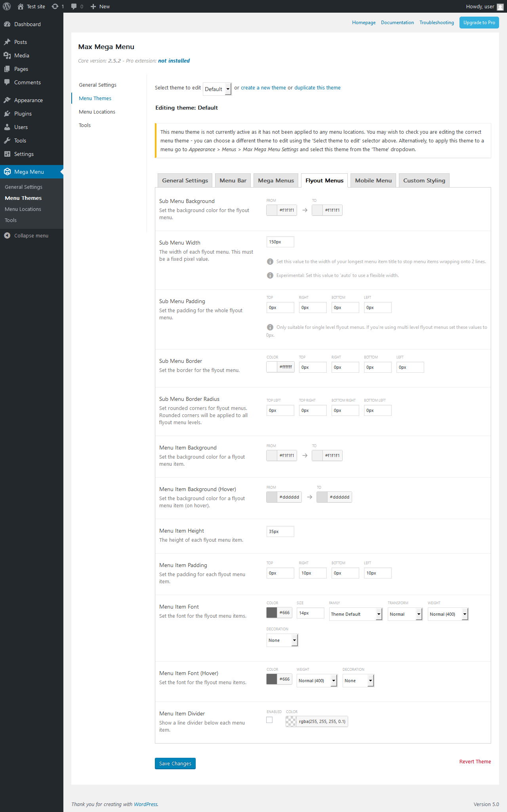Click the comments bubble icon in admin bar
The width and height of the screenshot is (507, 812).
[x=74, y=6]
